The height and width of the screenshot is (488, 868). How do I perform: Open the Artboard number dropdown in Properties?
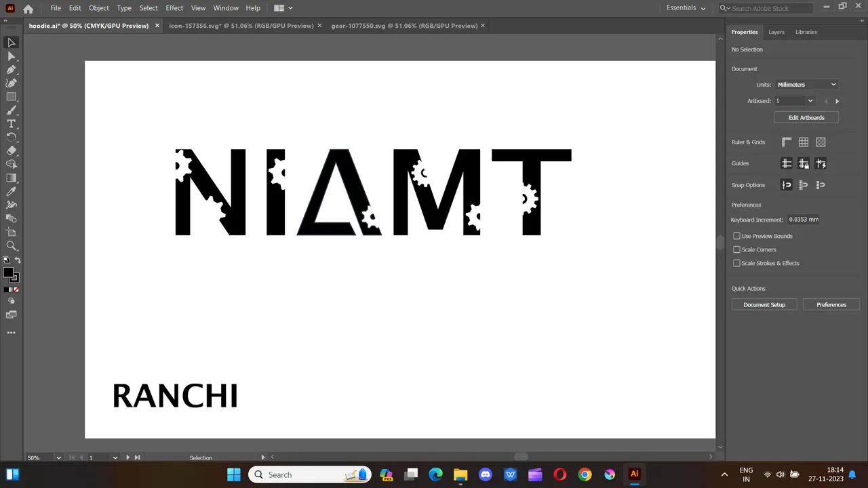click(x=810, y=101)
